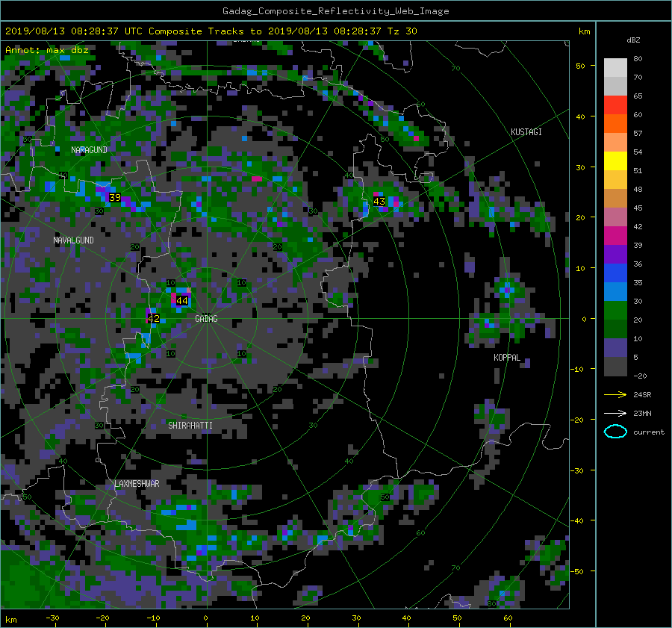
Task: Click the 0 km mark on right axis
Action: [584, 319]
